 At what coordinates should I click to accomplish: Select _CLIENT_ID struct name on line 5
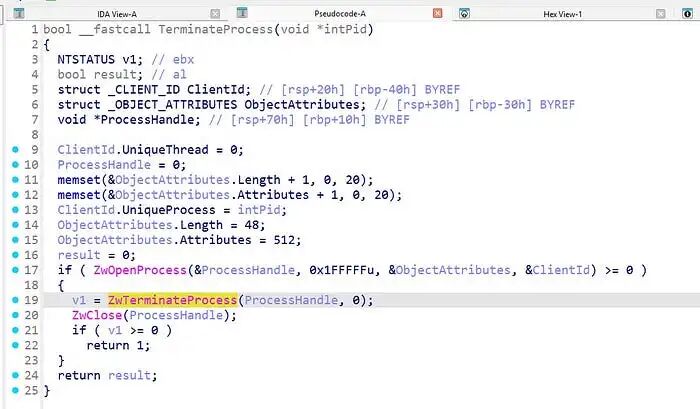click(x=144, y=90)
